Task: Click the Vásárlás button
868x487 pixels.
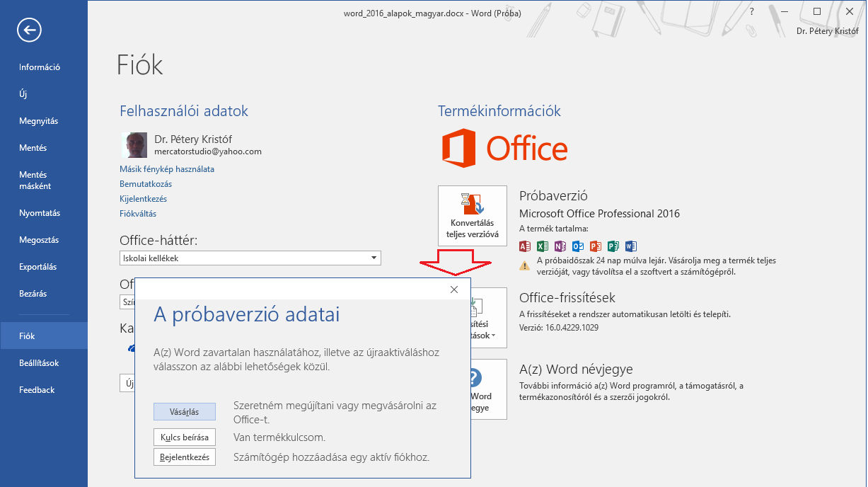Action: [185, 412]
